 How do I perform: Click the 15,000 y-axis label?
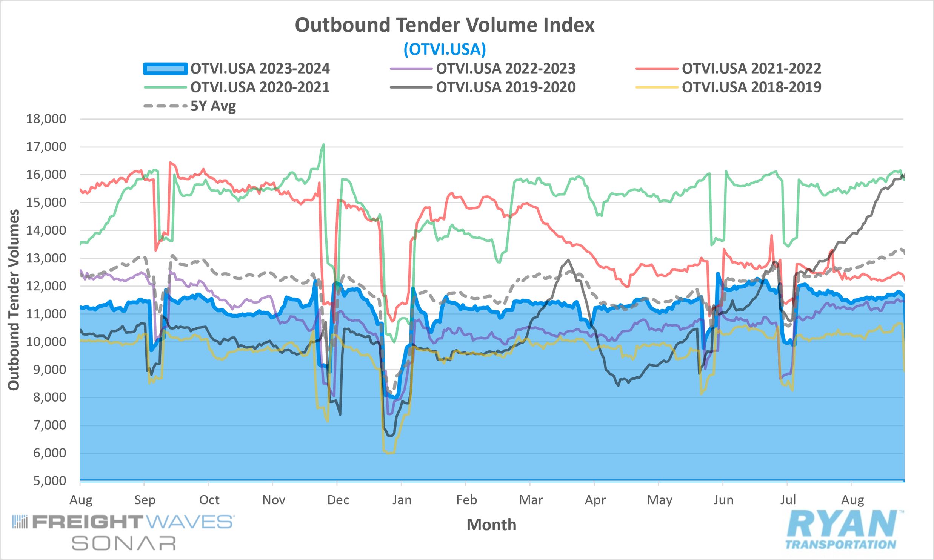click(x=46, y=202)
